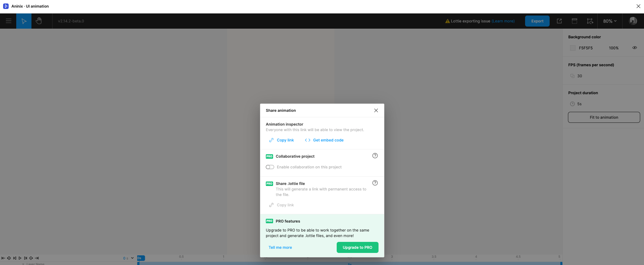Click Upgrade to PRO button
The image size is (644, 265).
tap(357, 247)
